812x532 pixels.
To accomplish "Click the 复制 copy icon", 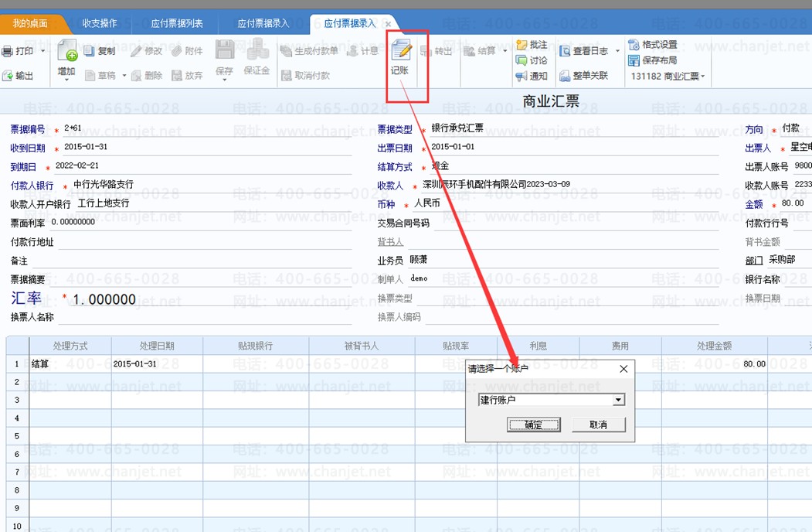I will pyautogui.click(x=89, y=51).
